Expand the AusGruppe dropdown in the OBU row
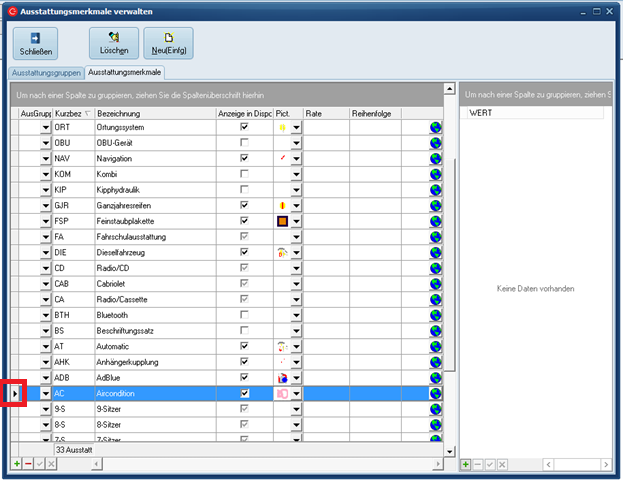This screenshot has width=624, height=483. click(x=45, y=143)
